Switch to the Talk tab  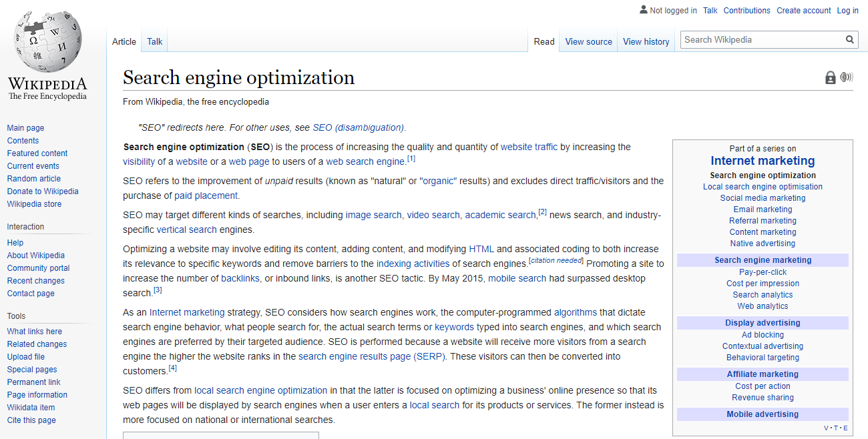(154, 41)
